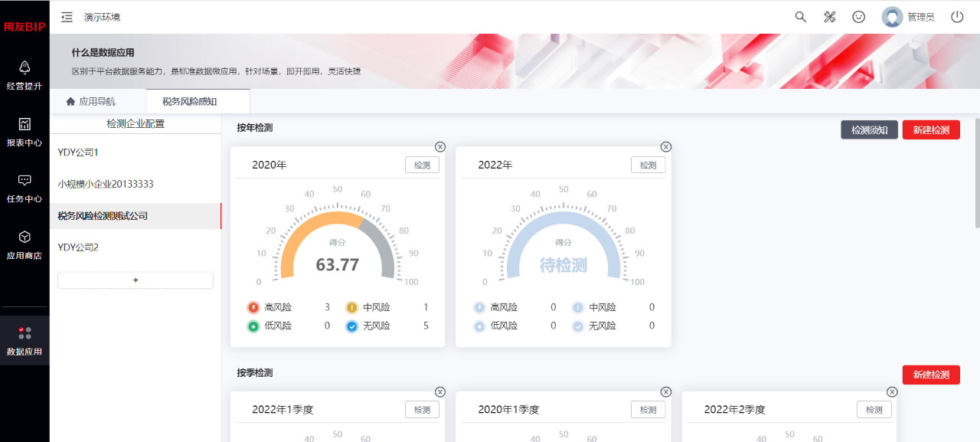This screenshot has width=980, height=442.
Task: Click the medium-risk icon in 2022年 card
Action: pyautogui.click(x=578, y=307)
